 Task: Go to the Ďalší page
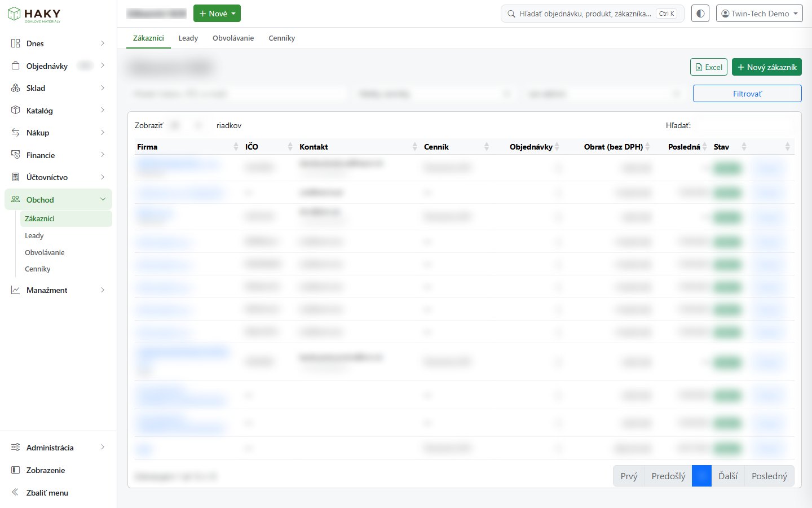(x=728, y=476)
